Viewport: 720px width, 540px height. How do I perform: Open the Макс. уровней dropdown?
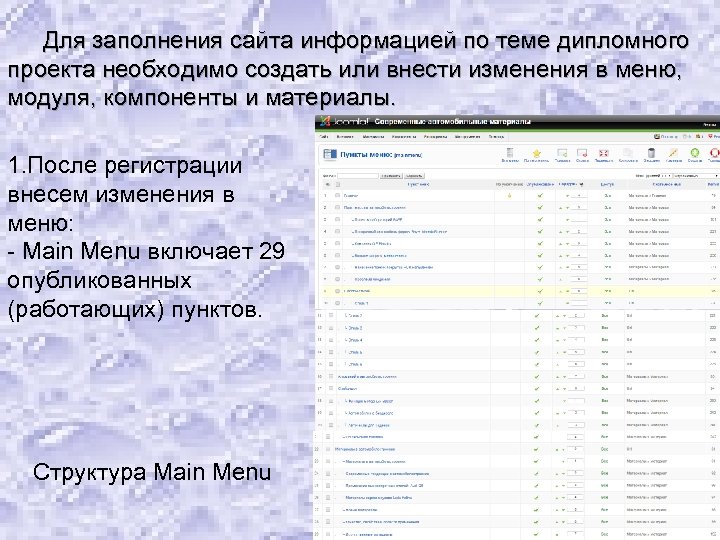[666, 176]
